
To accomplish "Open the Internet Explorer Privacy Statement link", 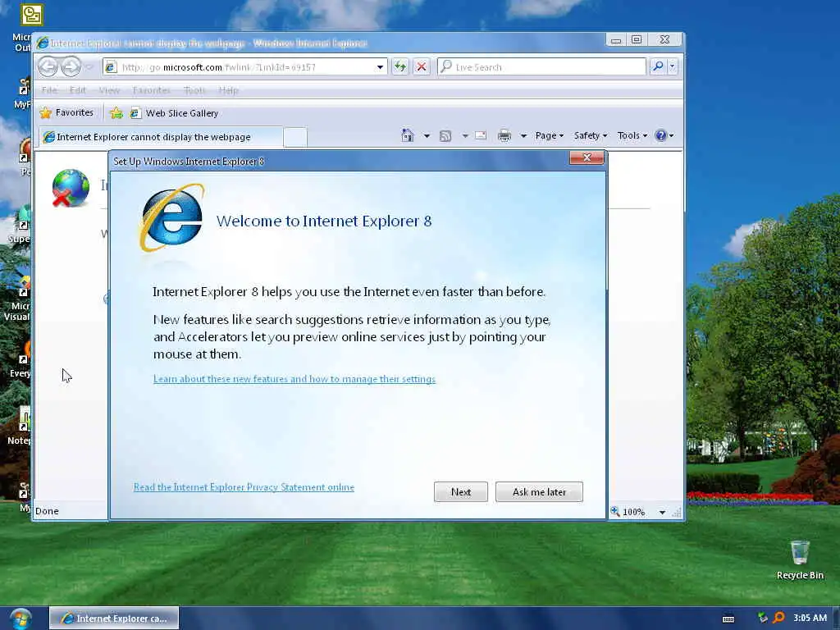I will click(x=244, y=487).
